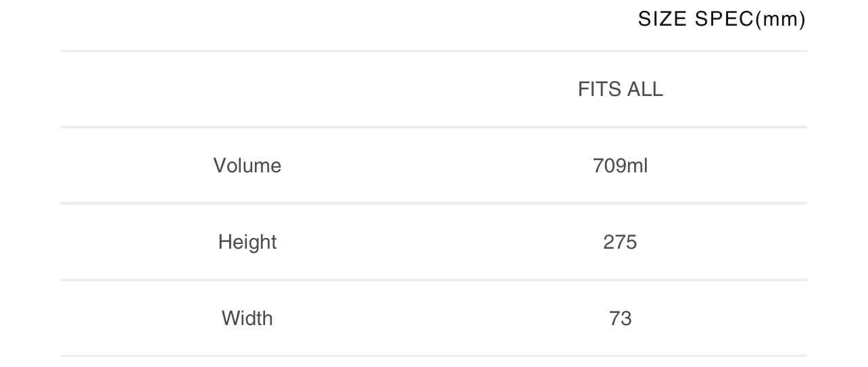
Task: Click the "ml" unit after 709
Action: click(637, 166)
